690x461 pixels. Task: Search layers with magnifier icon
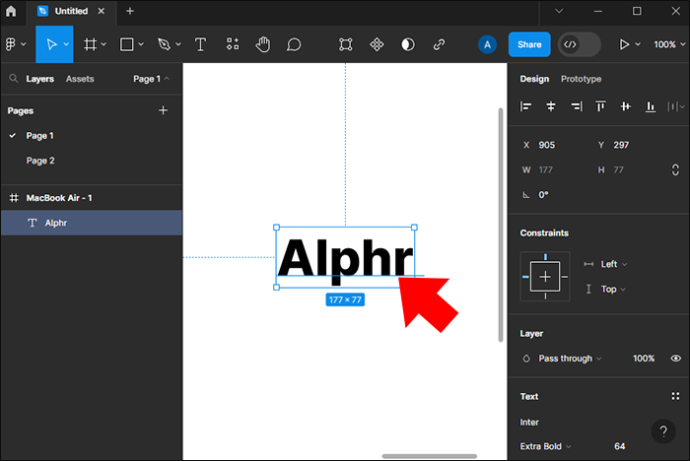click(14, 78)
